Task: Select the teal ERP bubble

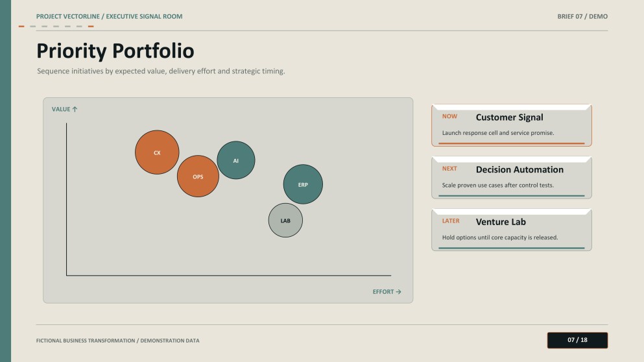Action: 303,184
